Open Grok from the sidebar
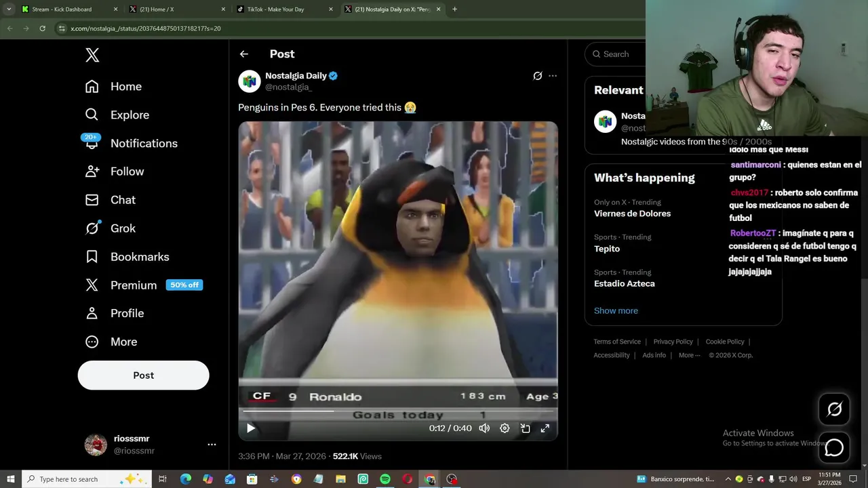 tap(111, 228)
